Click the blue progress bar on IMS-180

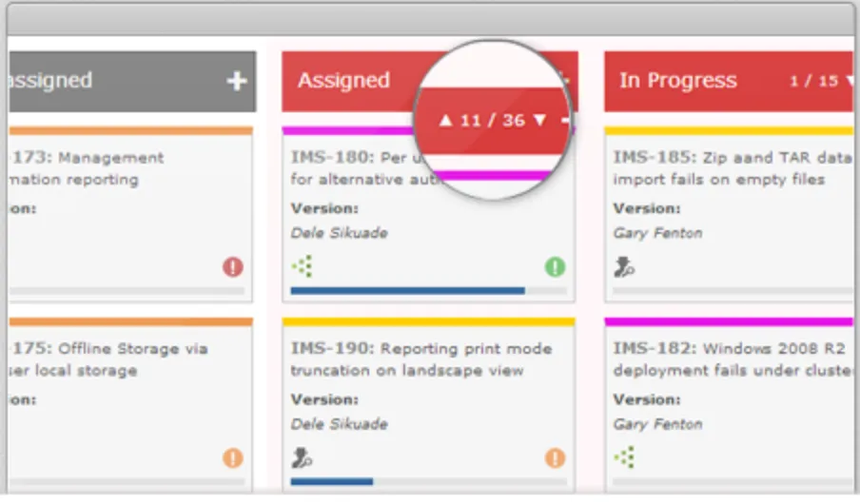point(407,291)
